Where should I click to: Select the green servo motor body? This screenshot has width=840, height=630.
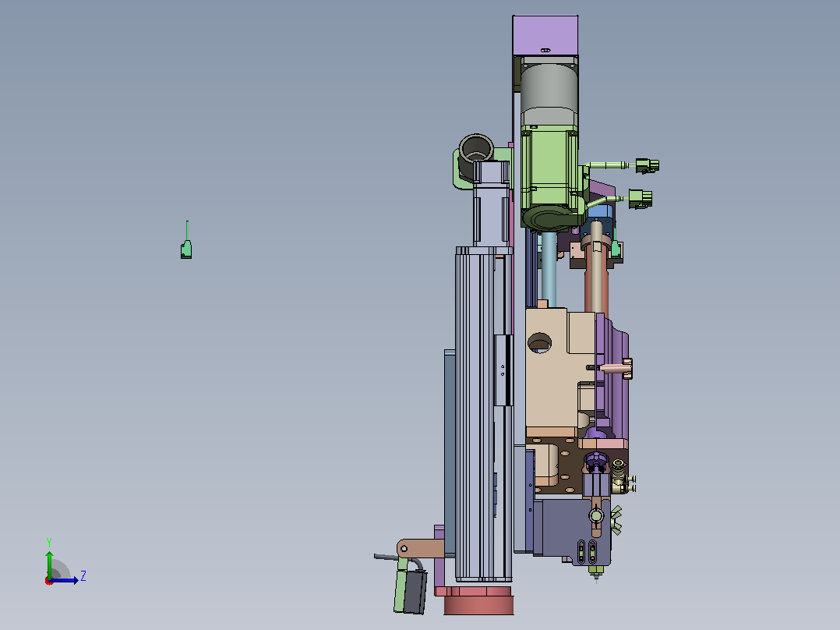pyautogui.click(x=549, y=169)
